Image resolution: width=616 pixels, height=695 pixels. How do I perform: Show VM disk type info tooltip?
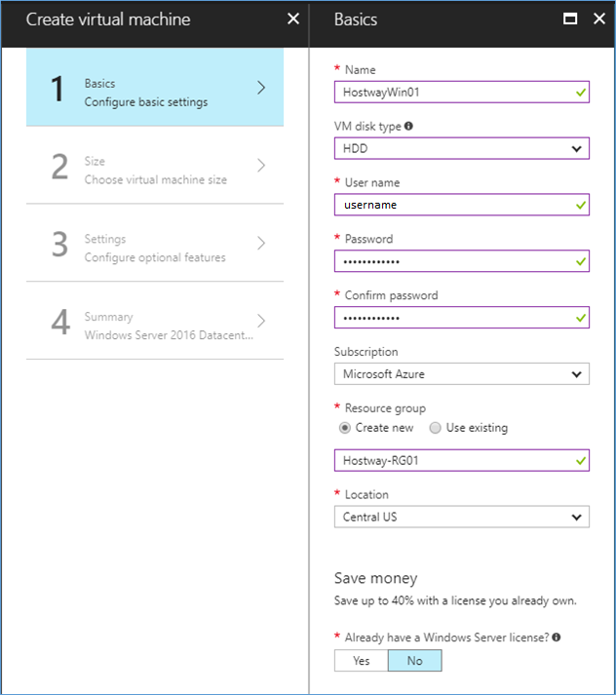[408, 126]
